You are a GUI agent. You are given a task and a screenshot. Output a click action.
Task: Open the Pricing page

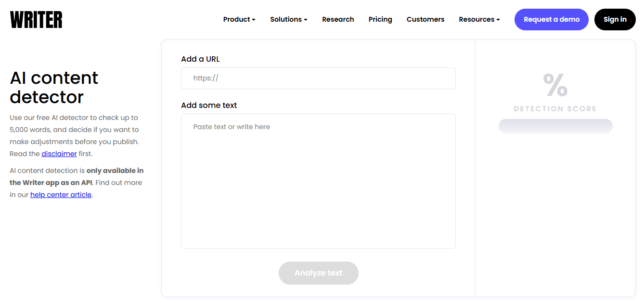(x=380, y=19)
